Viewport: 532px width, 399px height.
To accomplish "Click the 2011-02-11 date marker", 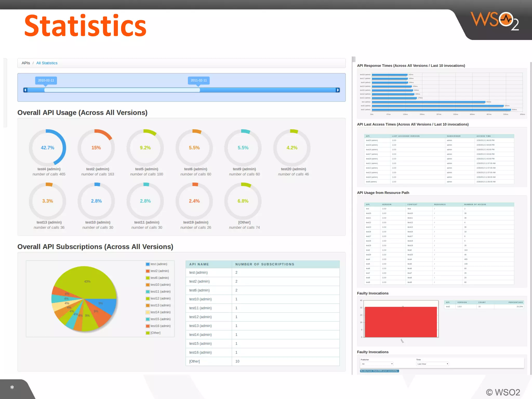I will 199,80.
